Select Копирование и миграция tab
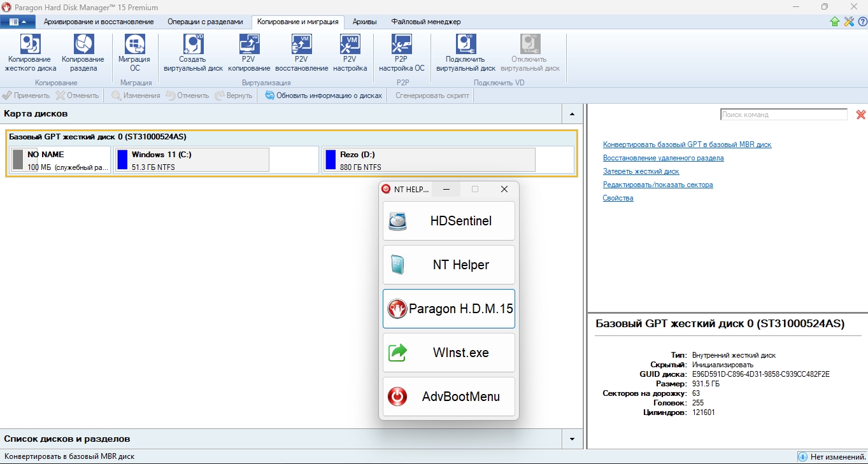868x464 pixels. tap(297, 22)
